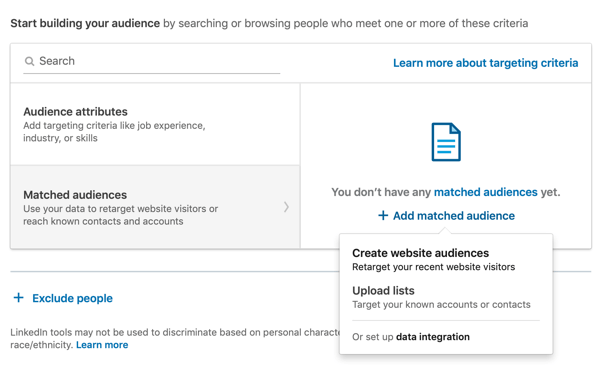Click 'Add targeting criteria like job experience' description
Image resolution: width=600 pixels, height=368 pixels.
[114, 132]
